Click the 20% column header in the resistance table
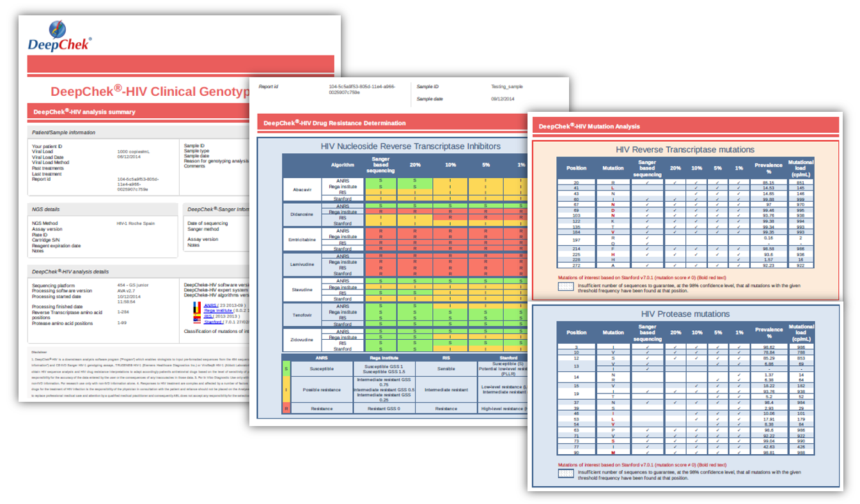 415,164
